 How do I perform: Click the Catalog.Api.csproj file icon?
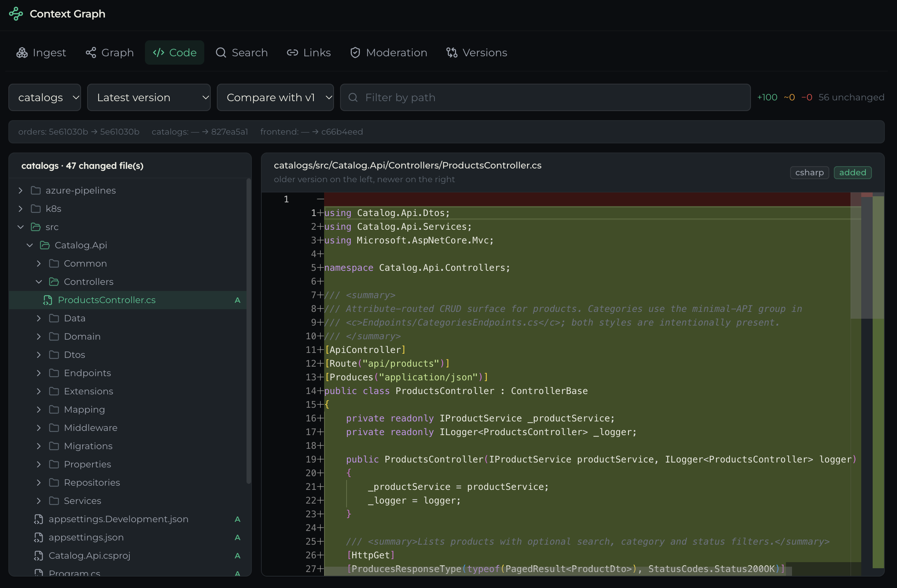point(38,556)
